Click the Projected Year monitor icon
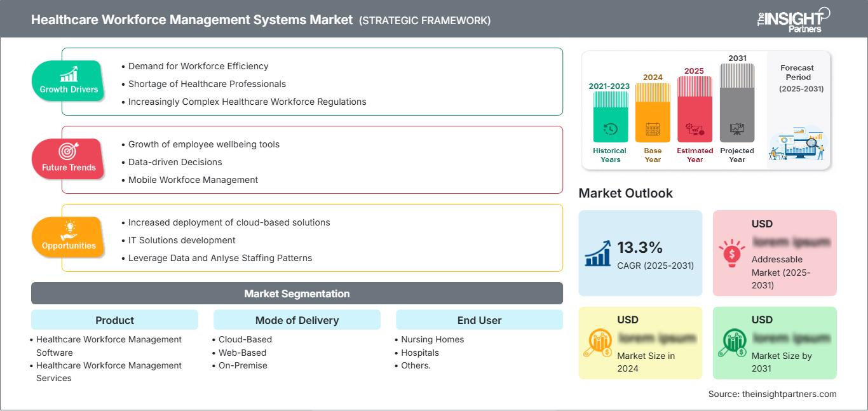The height and width of the screenshot is (411, 868). (737, 128)
